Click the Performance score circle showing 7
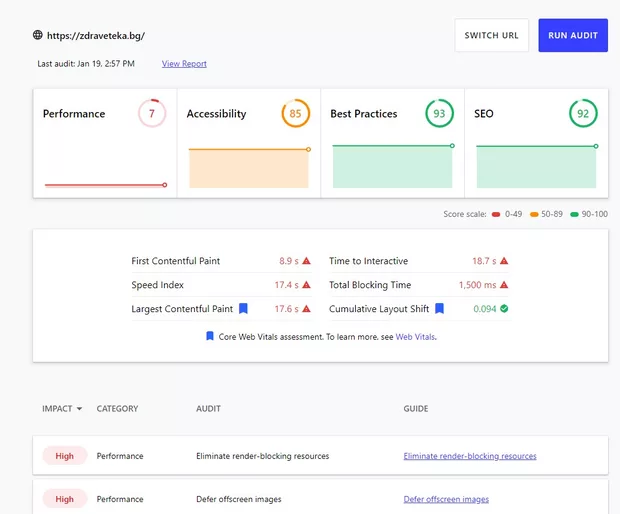 [x=152, y=114]
